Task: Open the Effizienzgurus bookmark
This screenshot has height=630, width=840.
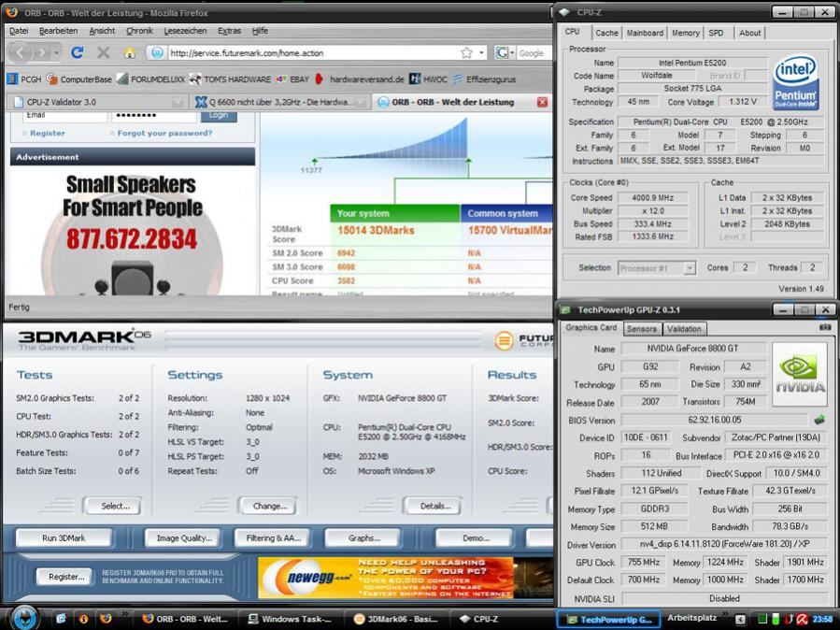Action: [x=484, y=79]
